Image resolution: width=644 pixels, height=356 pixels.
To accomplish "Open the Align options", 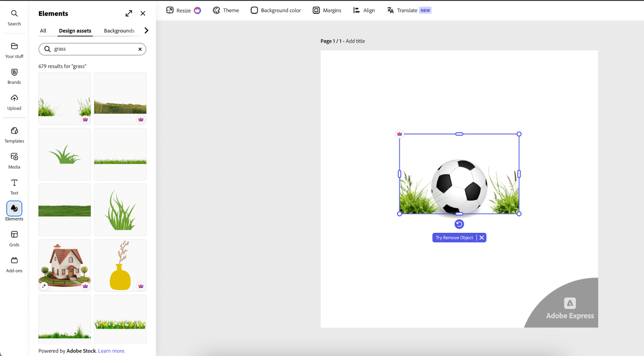I will (364, 10).
